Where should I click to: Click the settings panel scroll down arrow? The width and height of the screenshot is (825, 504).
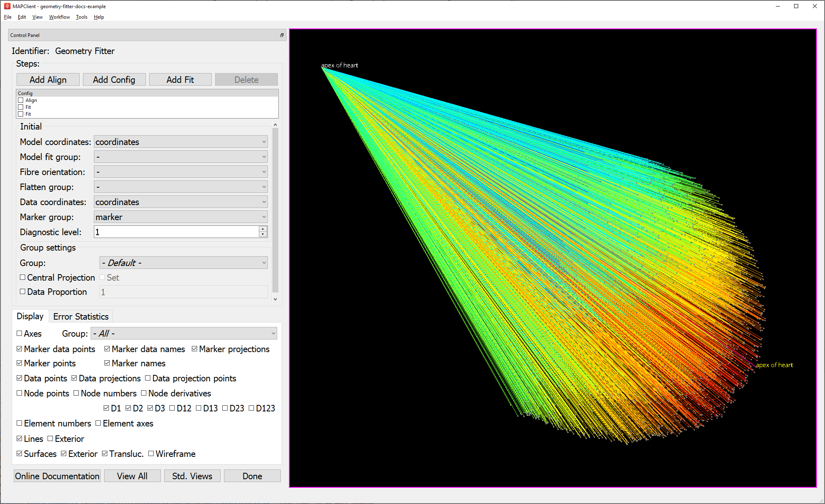coord(276,299)
